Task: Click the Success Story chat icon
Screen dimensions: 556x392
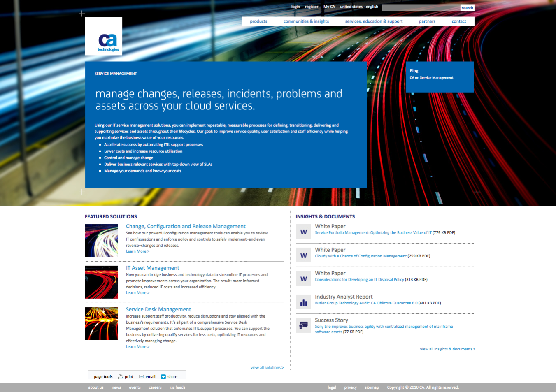Action: tap(303, 325)
